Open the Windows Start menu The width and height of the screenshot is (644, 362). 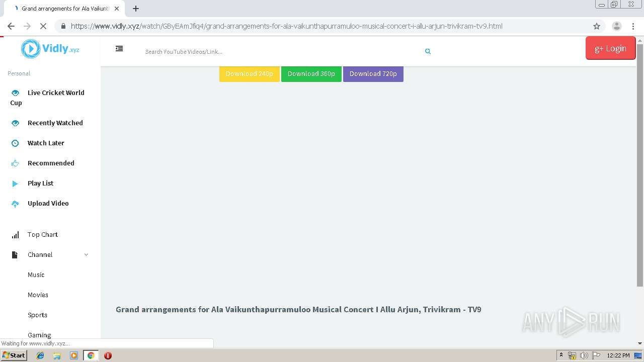(x=14, y=355)
